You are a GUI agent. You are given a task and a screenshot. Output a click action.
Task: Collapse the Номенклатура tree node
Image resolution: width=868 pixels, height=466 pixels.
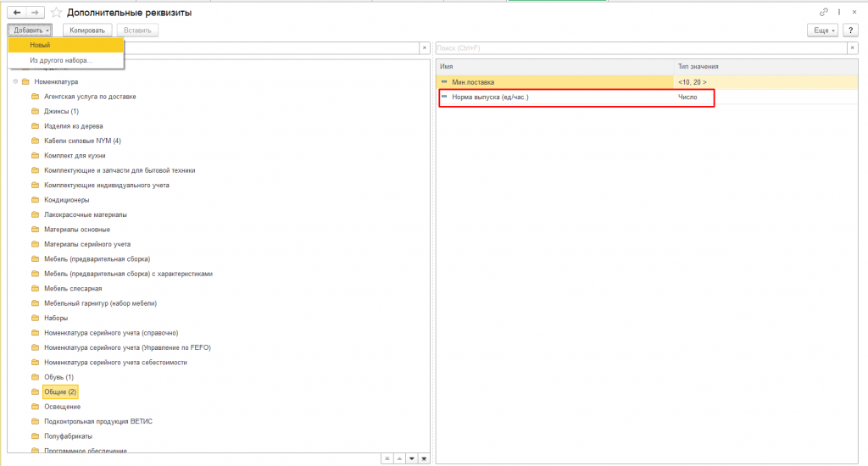click(x=15, y=82)
